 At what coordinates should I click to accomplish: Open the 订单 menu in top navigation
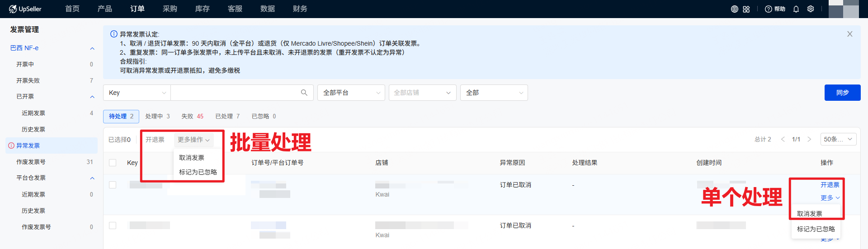pos(137,9)
